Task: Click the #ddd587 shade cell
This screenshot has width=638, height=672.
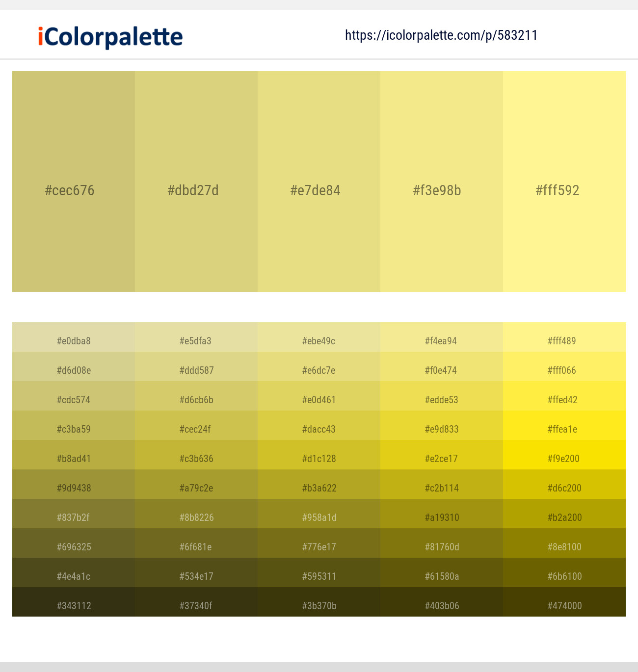Action: 196,370
